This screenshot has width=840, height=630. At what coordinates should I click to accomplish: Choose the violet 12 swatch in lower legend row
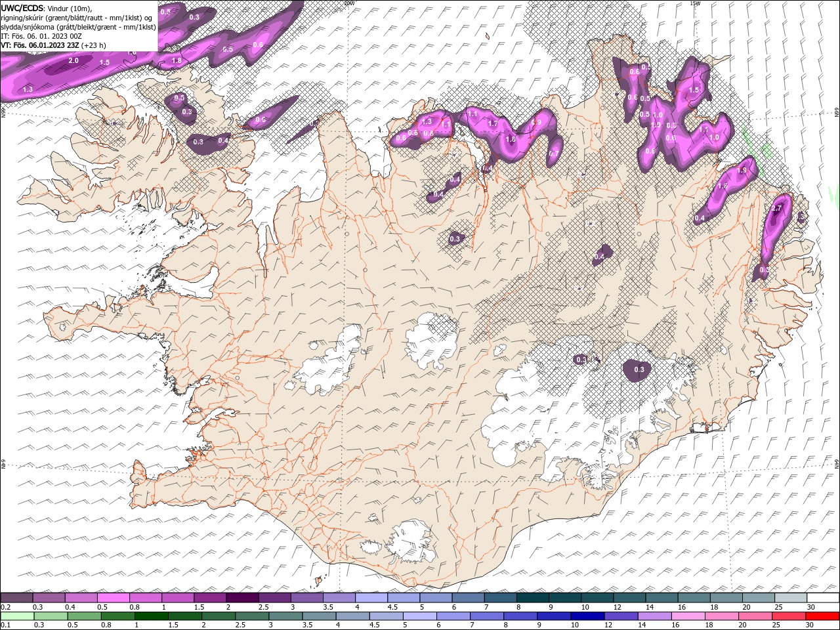(620, 616)
